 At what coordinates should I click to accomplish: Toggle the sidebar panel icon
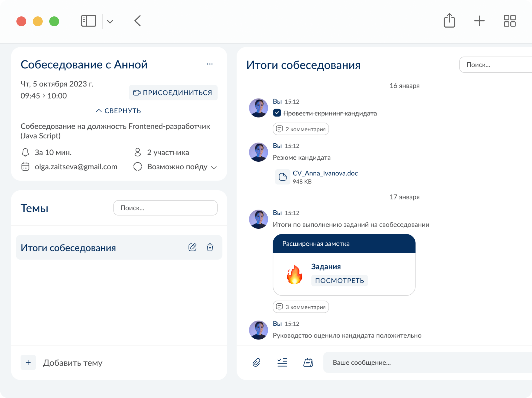click(x=88, y=21)
